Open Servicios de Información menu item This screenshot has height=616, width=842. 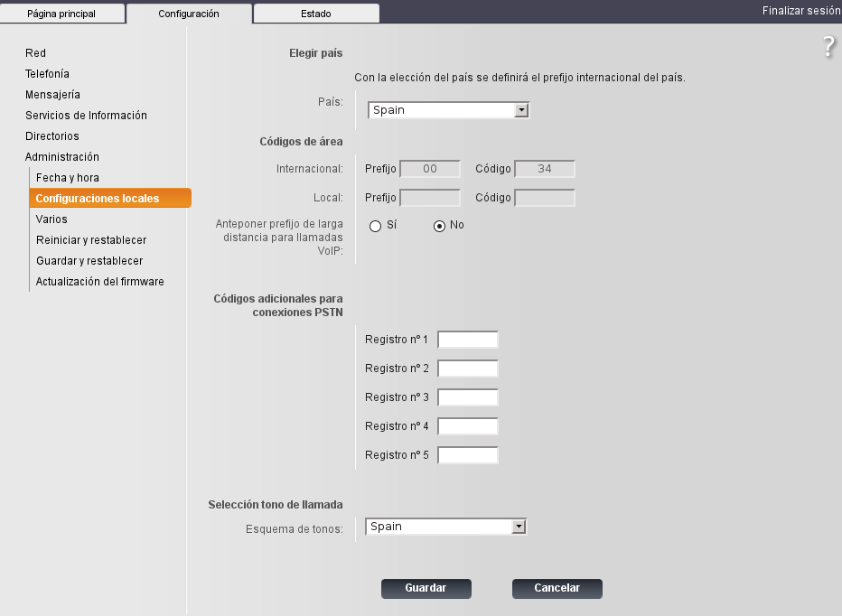(86, 116)
